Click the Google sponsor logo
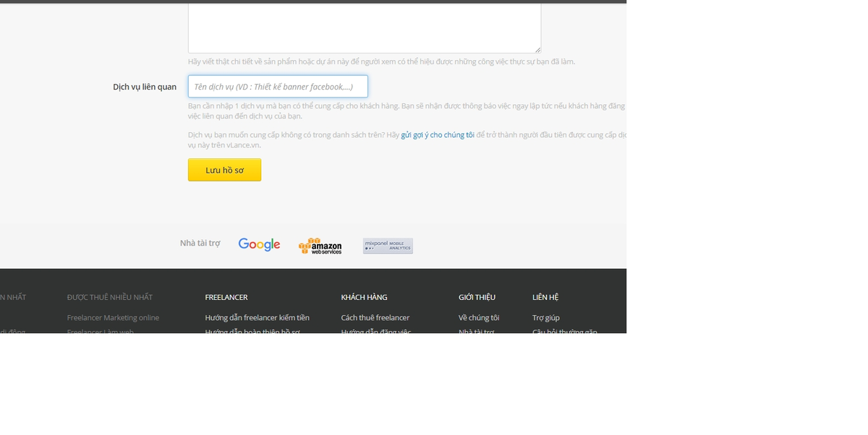Image resolution: width=868 pixels, height=435 pixels. tap(259, 245)
